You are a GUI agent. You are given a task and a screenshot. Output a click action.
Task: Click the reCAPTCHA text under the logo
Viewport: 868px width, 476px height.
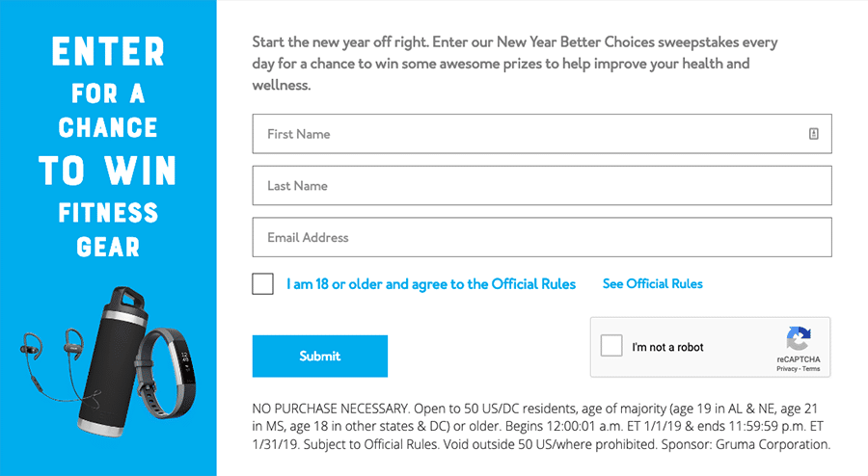click(798, 359)
